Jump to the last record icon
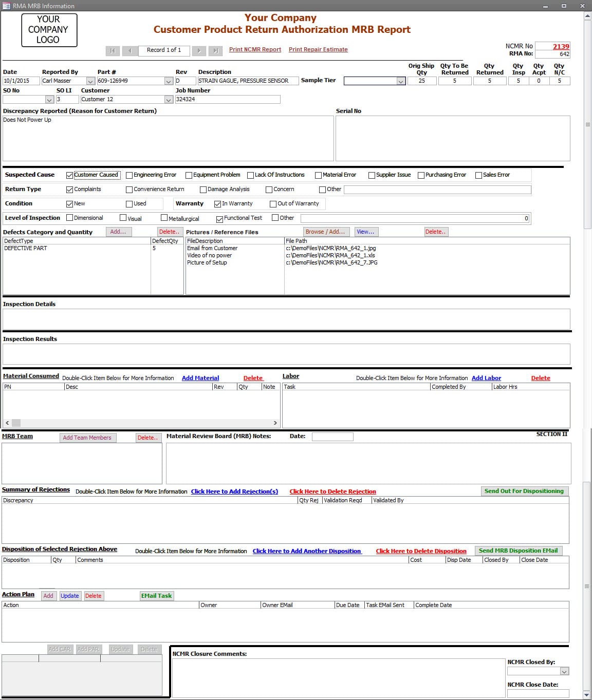Viewport: 592px width, 700px height. (x=216, y=50)
